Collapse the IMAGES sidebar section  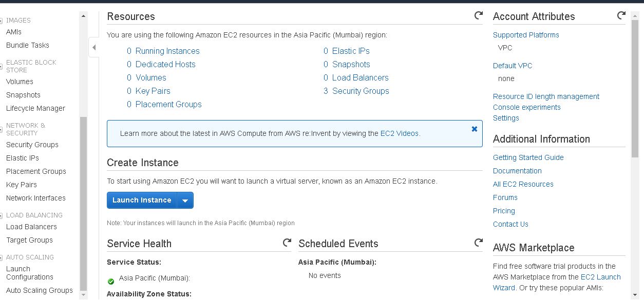click(2, 21)
